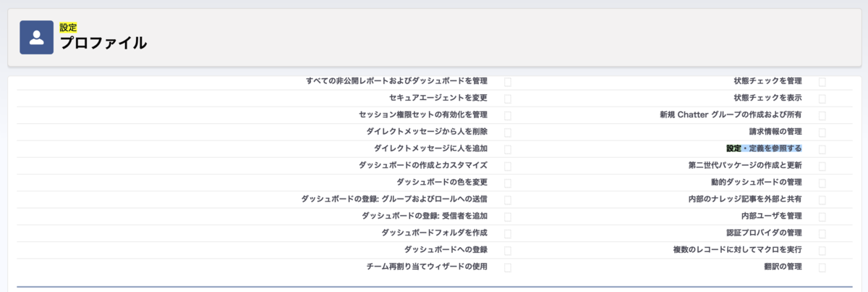Click the highlighted 設定・定義を参照する label

coord(764,149)
